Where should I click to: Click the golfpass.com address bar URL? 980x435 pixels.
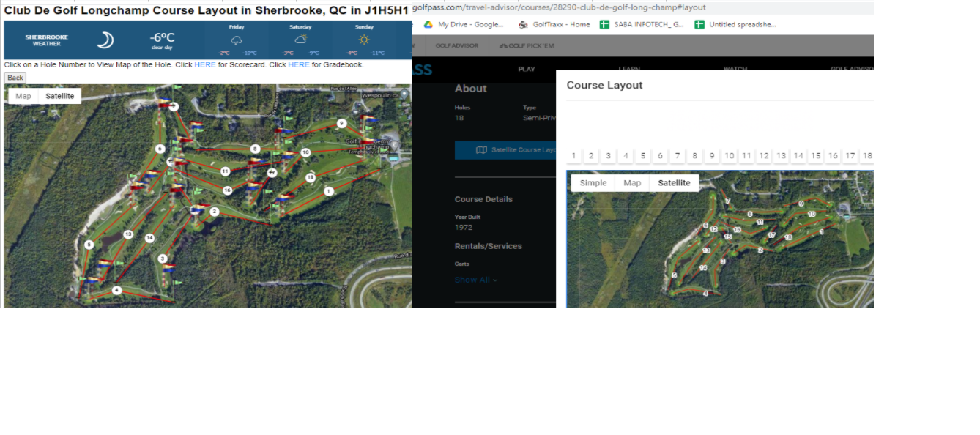[x=559, y=7]
